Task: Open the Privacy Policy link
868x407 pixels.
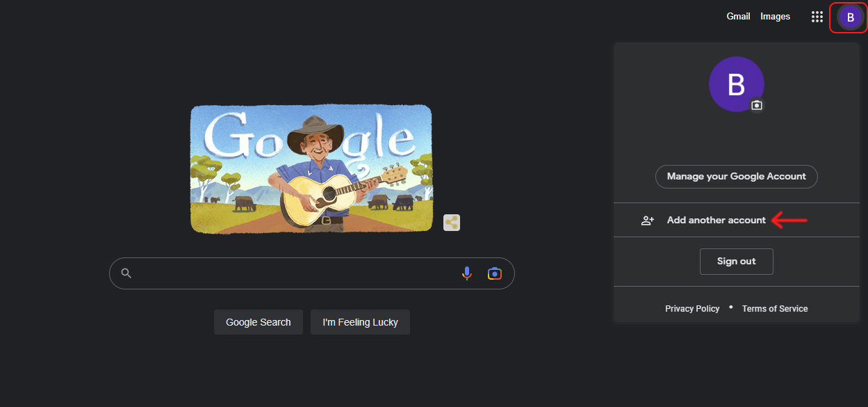Action: [692, 309]
